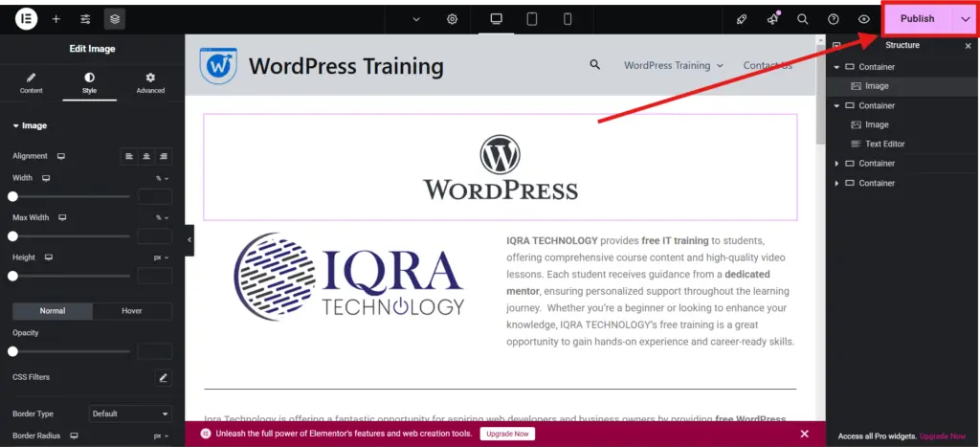
Task: Click the Upgrade Now link under Structure
Action: [x=943, y=436]
